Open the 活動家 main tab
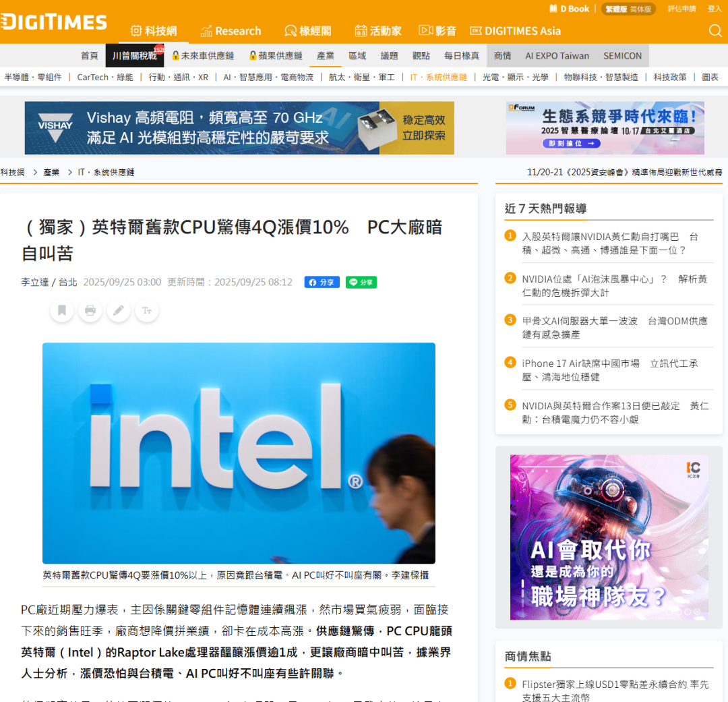 click(378, 31)
